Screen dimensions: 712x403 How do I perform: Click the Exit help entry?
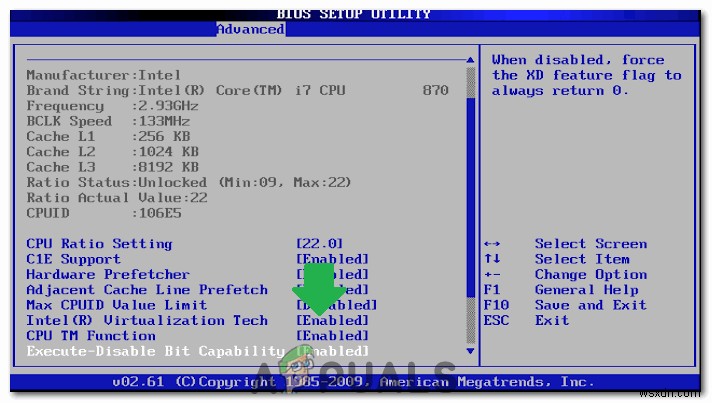552,320
